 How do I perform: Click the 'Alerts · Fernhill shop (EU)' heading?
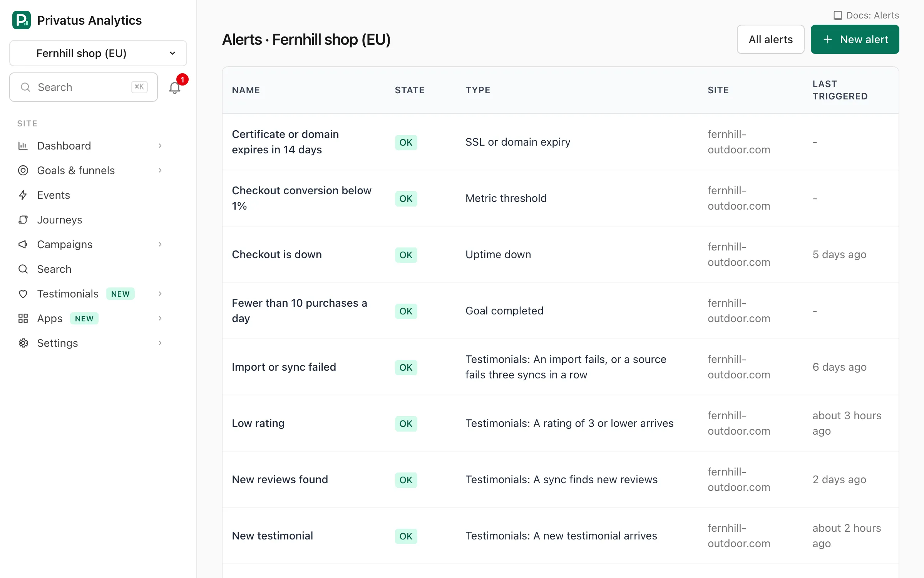[306, 39]
